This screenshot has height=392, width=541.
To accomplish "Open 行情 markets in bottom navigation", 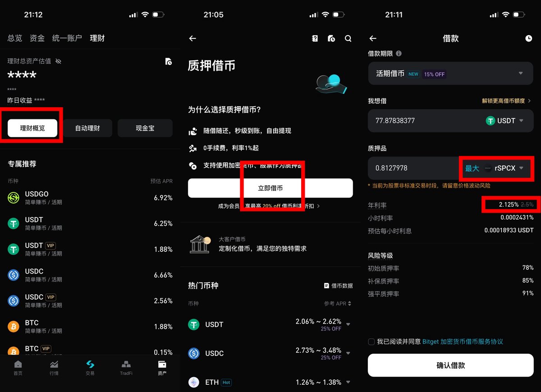I will pos(54,368).
